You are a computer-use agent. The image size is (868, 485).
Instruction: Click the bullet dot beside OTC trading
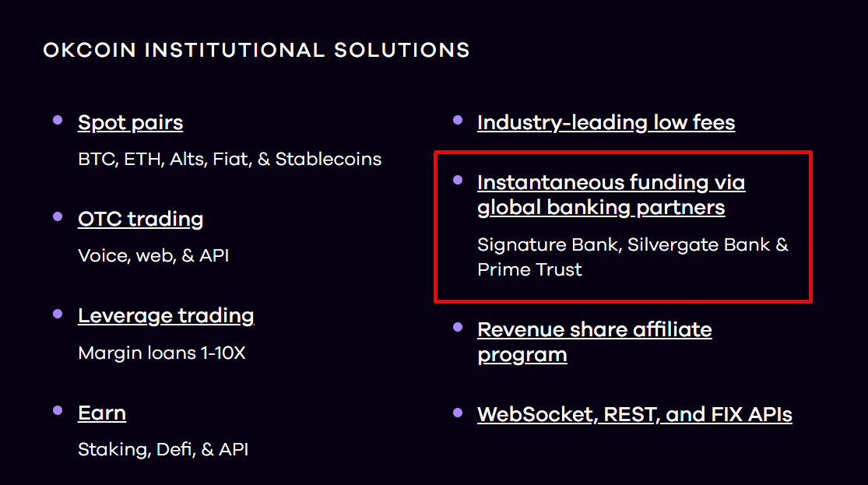coord(58,216)
